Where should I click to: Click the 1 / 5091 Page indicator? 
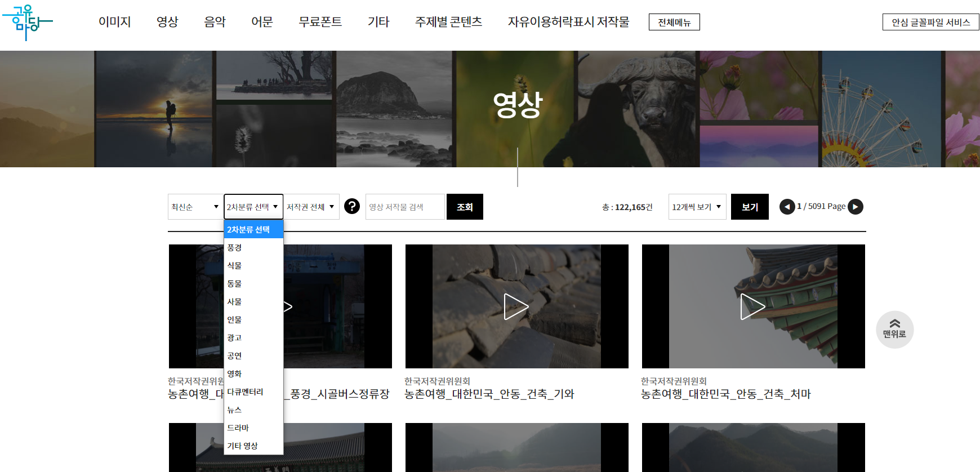click(x=821, y=206)
